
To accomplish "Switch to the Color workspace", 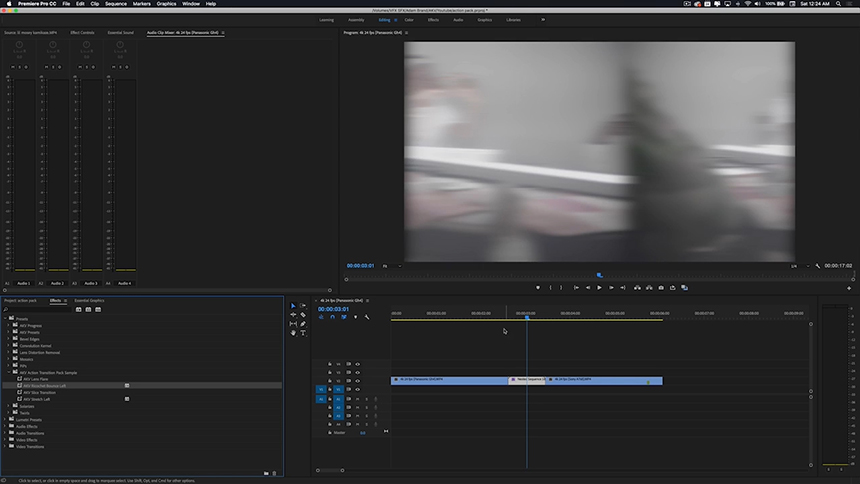I will click(x=409, y=19).
